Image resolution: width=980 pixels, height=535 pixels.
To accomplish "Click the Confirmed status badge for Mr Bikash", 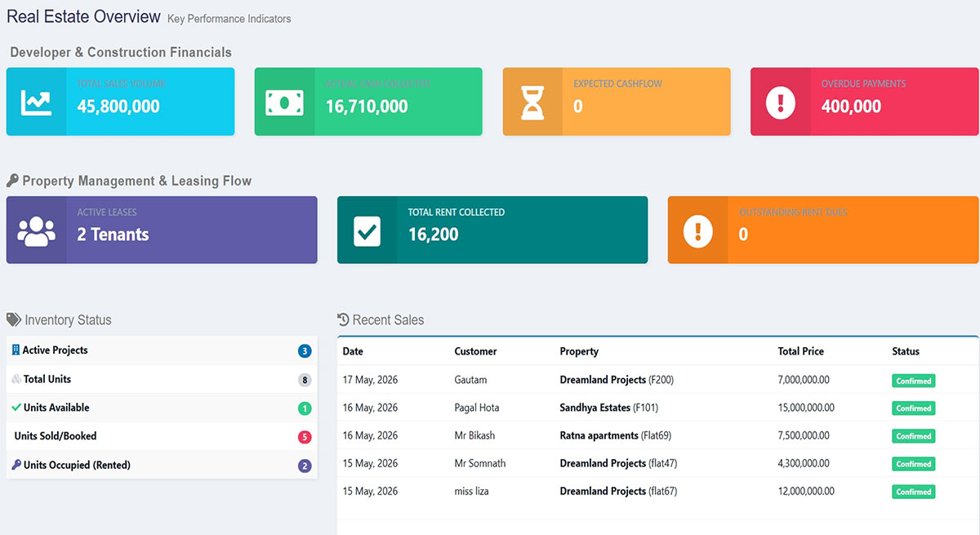I will [913, 436].
